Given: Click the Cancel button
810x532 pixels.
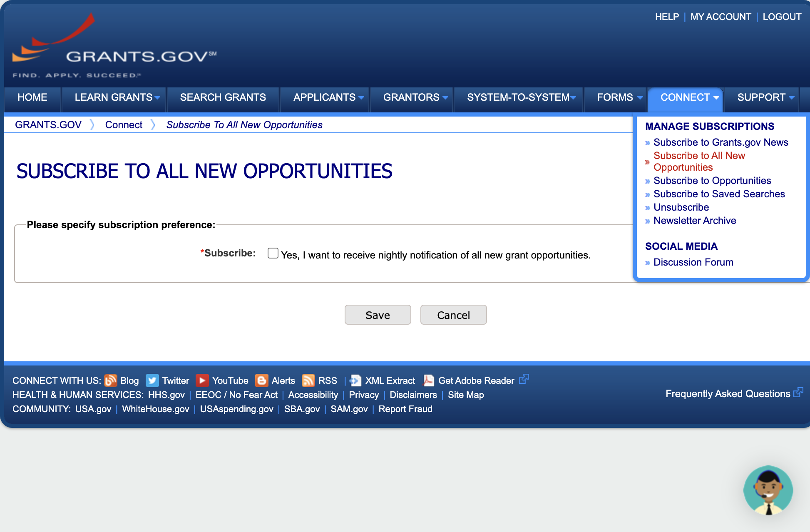Looking at the screenshot, I should [454, 315].
